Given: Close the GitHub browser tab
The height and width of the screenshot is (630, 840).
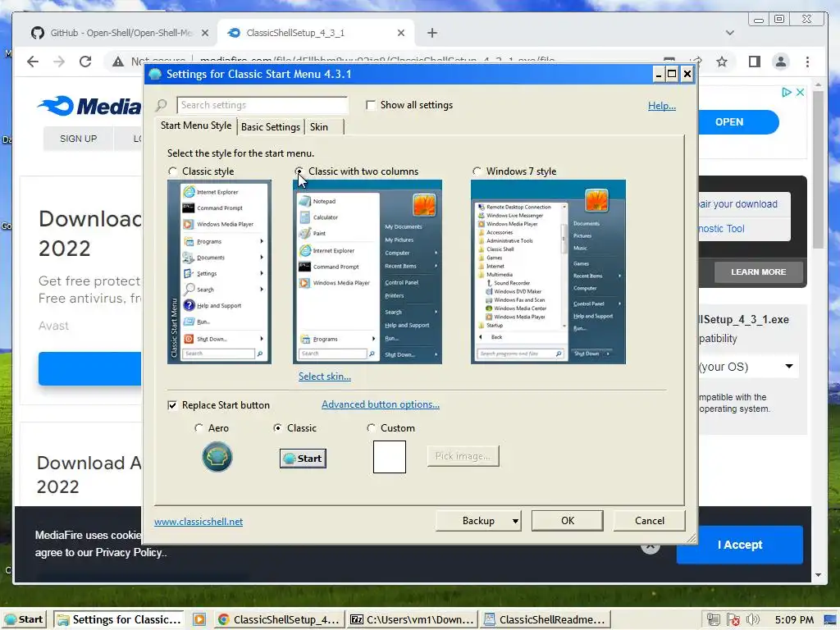Looking at the screenshot, I should click(x=204, y=33).
